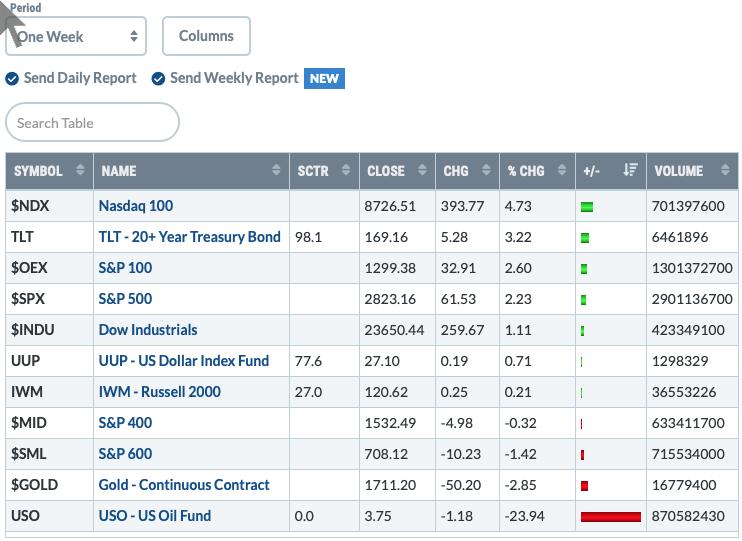
Task: Sort table by % CHG column arrows
Action: (x=562, y=170)
